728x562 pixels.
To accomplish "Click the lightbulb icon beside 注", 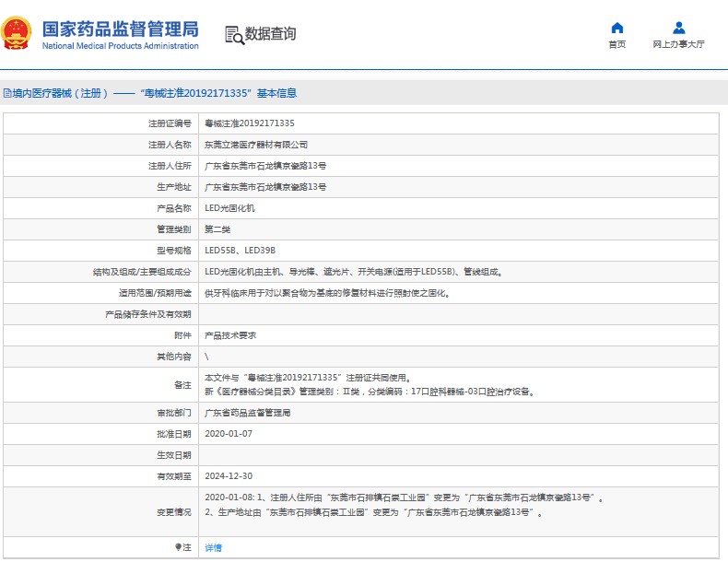I will [178, 547].
